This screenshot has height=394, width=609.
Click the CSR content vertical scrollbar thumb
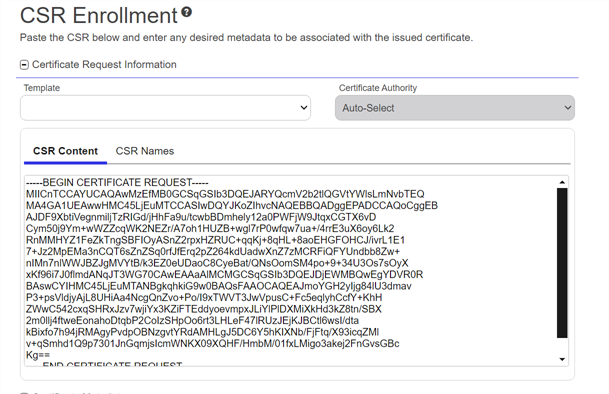pyautogui.click(x=562, y=263)
